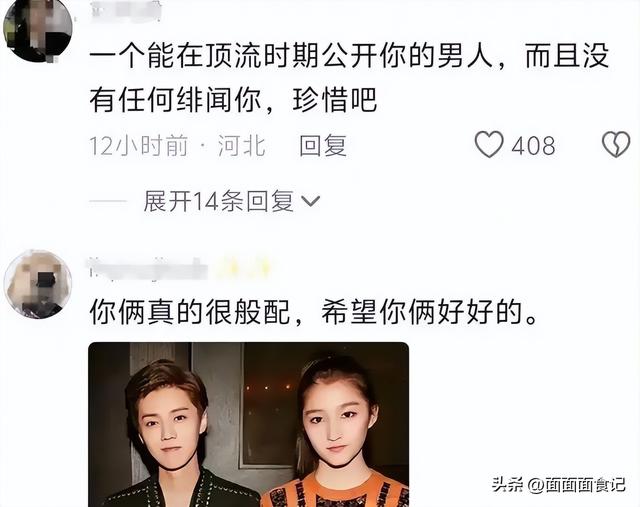Select the comment 你俩真的很般配
The height and width of the screenshot is (507, 640).
coord(314,312)
